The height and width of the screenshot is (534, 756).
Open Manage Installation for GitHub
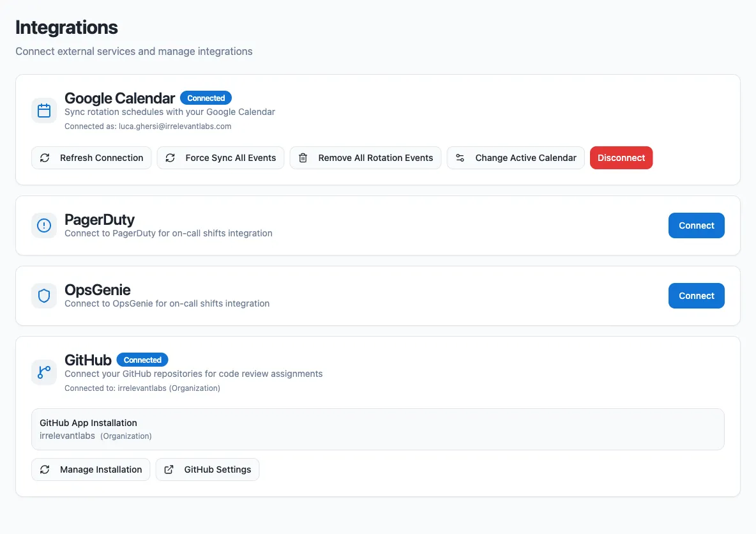(91, 469)
